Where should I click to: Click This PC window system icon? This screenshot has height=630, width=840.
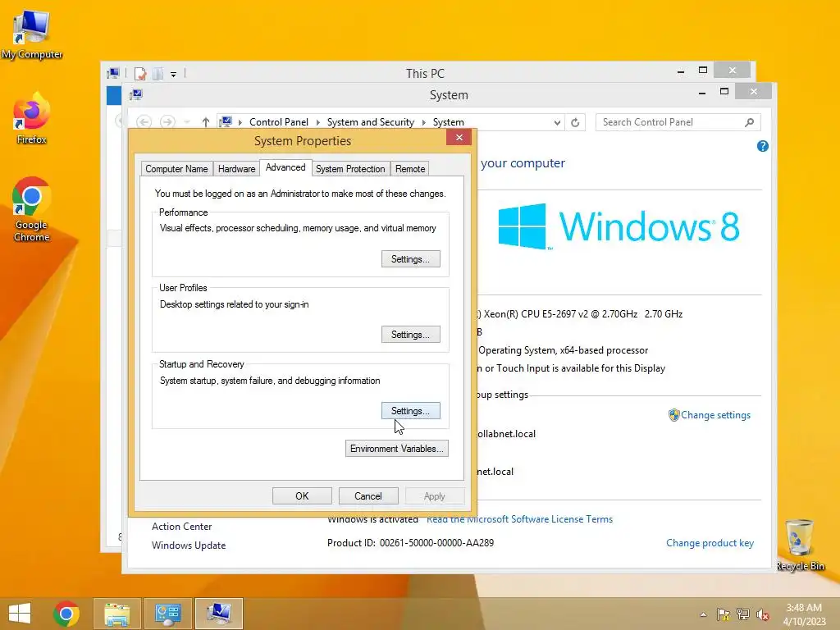click(113, 73)
